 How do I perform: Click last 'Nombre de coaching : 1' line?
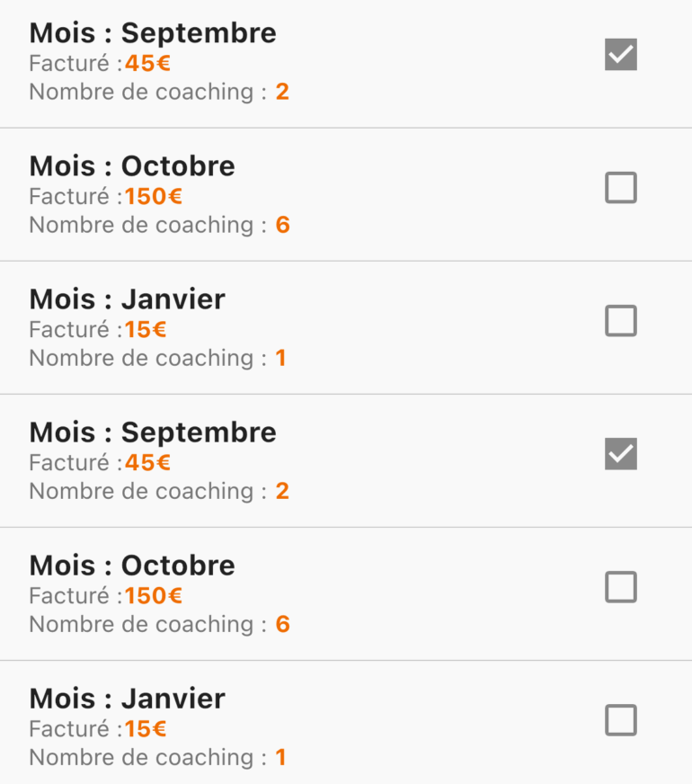158,758
